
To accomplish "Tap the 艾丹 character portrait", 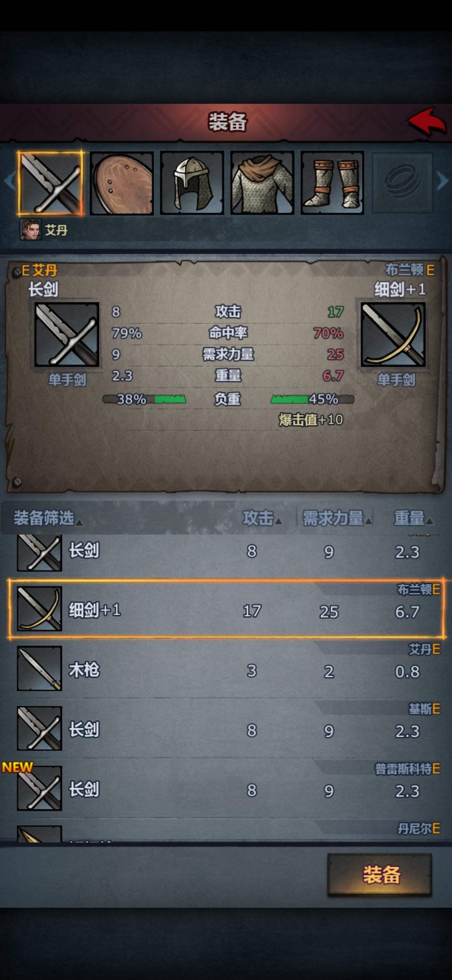I will pos(31,230).
